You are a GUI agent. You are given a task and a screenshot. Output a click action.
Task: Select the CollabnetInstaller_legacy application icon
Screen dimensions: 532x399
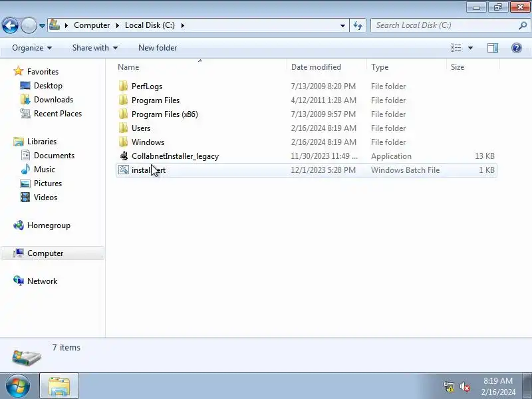coord(124,156)
